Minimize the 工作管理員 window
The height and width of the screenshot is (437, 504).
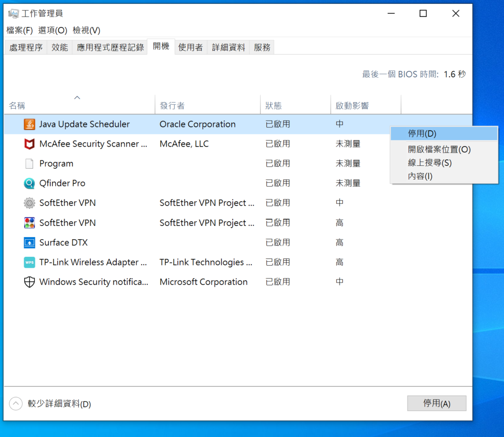coord(391,13)
